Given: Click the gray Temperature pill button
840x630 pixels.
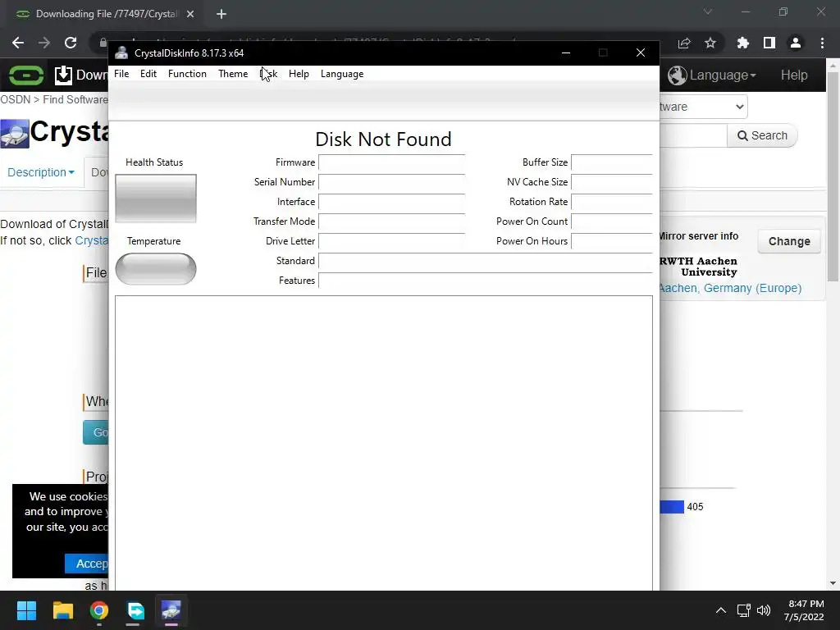Looking at the screenshot, I should pos(156,269).
